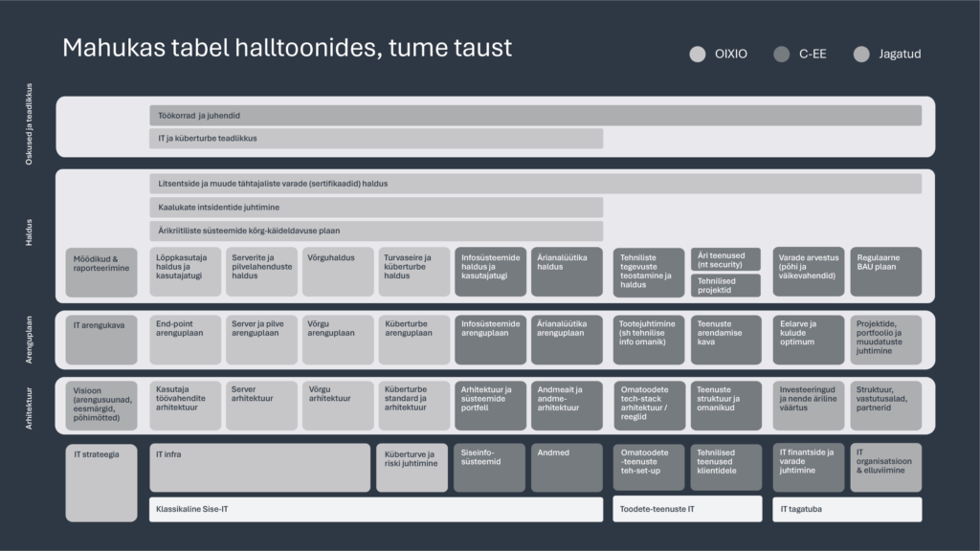Click the IT ja küberturbe teadlikkus bar
980x551 pixels.
click(376, 139)
